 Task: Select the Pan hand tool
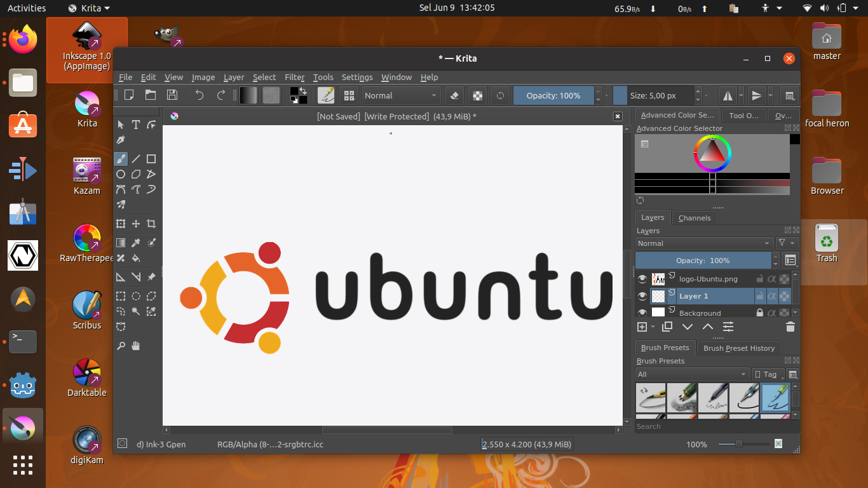[x=136, y=346]
